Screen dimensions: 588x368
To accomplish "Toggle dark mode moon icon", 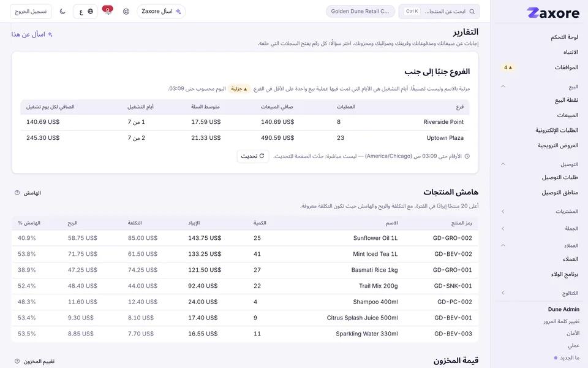I will (62, 11).
